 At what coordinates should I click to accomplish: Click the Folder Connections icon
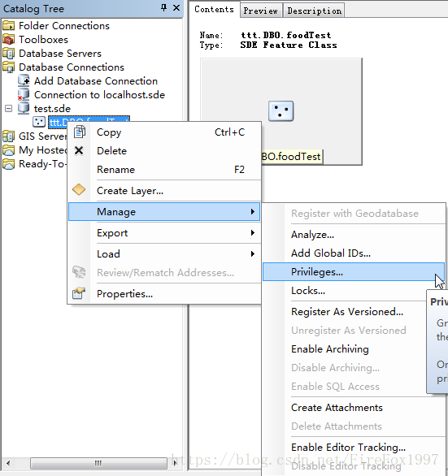pos(8,26)
